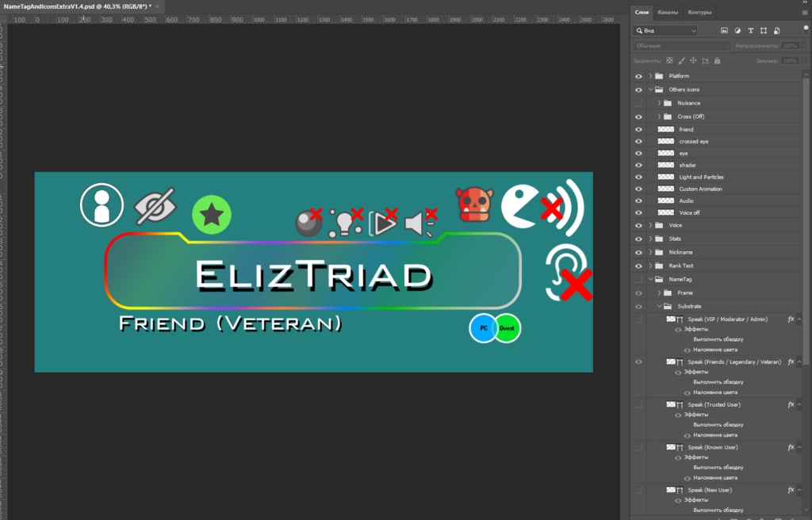Viewport: 812px width, 520px height.
Task: Click the adjustment layers filter icon
Action: 737,30
